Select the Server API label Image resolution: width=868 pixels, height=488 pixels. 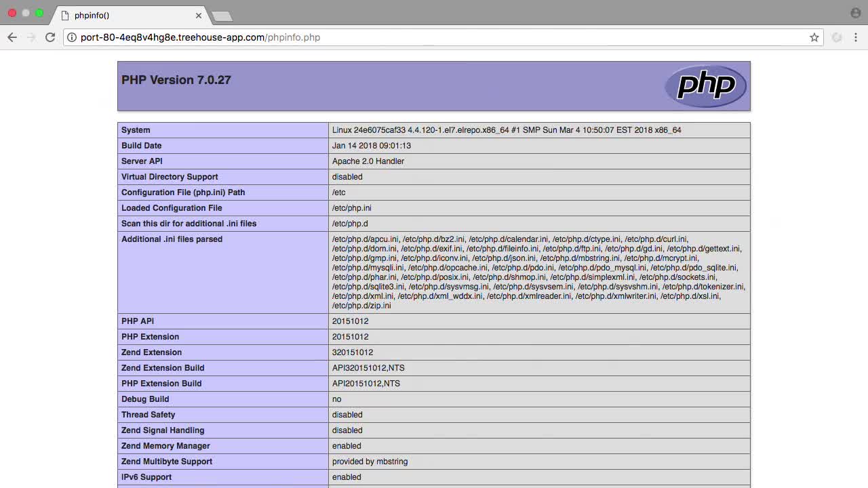coord(142,161)
